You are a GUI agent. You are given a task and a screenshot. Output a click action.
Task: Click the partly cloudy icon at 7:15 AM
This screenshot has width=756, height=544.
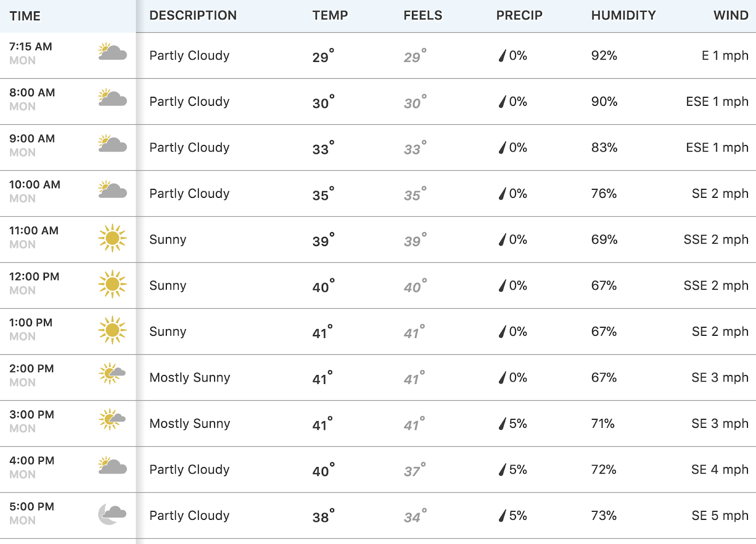(112, 51)
